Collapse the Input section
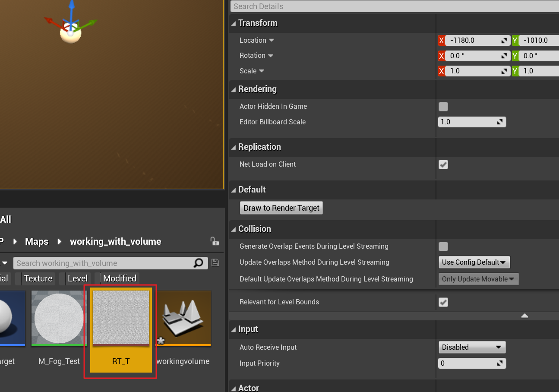The image size is (559, 392). click(x=234, y=329)
